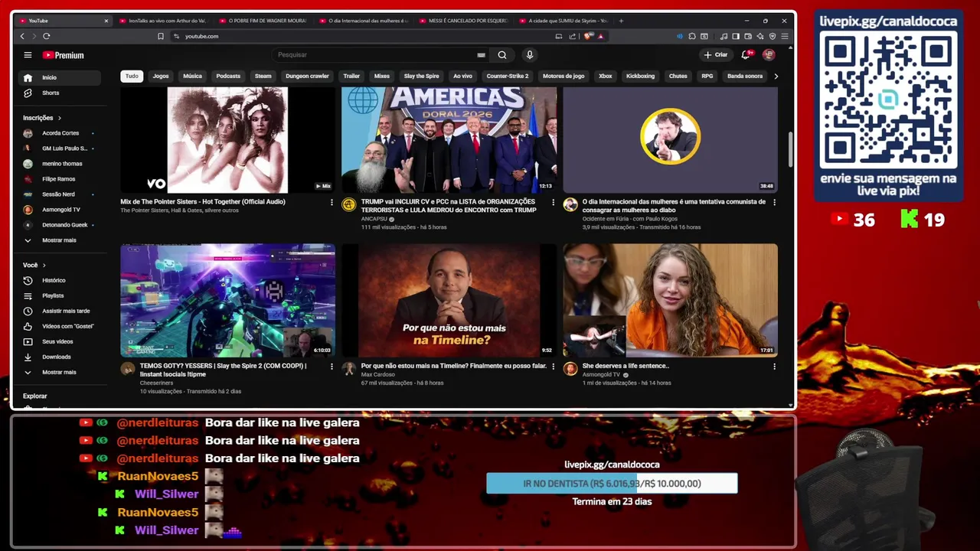
Task: Click the VPN shield icon
Action: tap(773, 36)
